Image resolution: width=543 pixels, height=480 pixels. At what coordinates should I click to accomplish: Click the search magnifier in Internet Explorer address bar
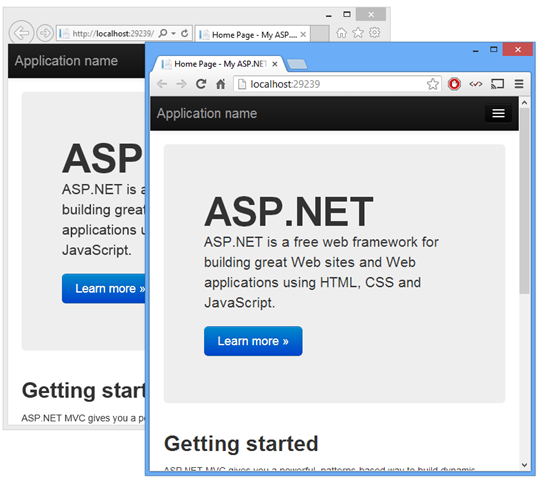(x=163, y=33)
